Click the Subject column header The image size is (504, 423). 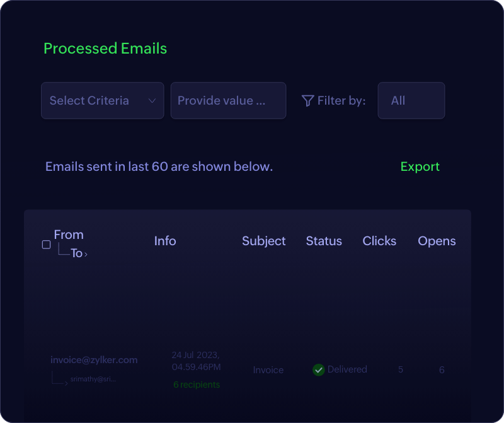[x=263, y=241]
